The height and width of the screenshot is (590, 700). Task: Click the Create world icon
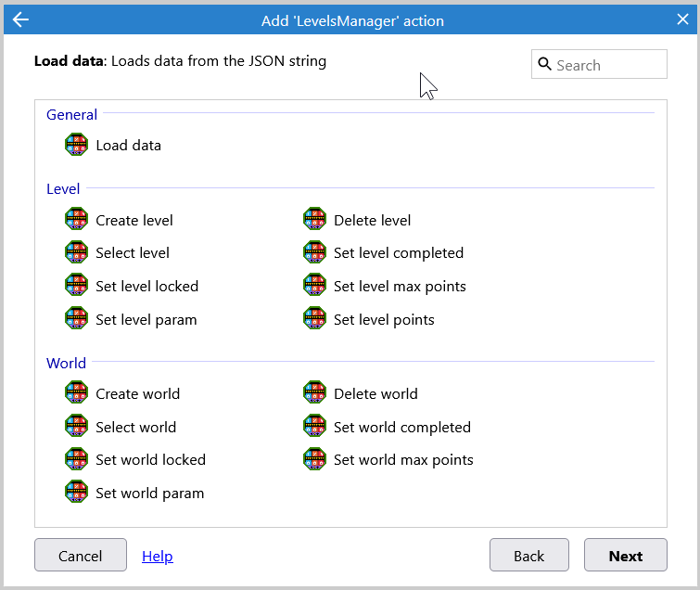tap(75, 393)
